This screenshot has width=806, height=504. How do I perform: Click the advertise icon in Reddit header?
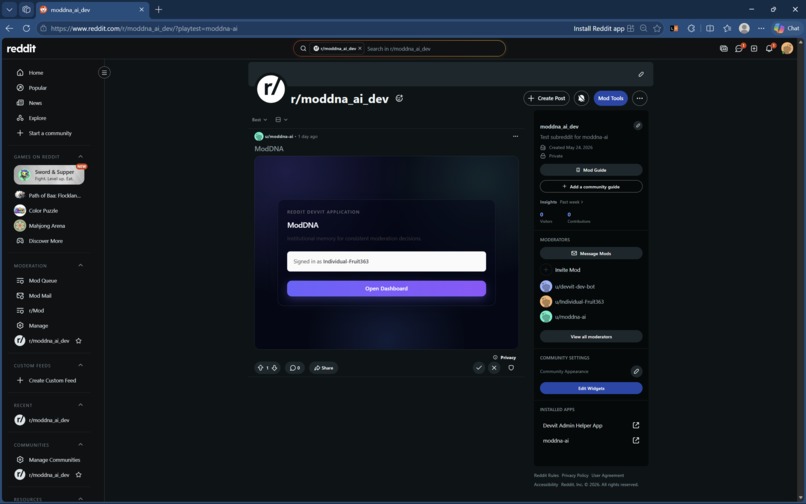[724, 48]
